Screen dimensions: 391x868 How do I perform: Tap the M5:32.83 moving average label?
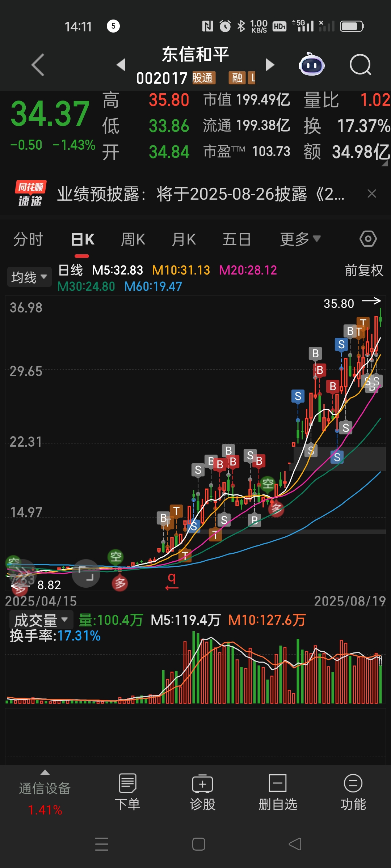tap(117, 270)
